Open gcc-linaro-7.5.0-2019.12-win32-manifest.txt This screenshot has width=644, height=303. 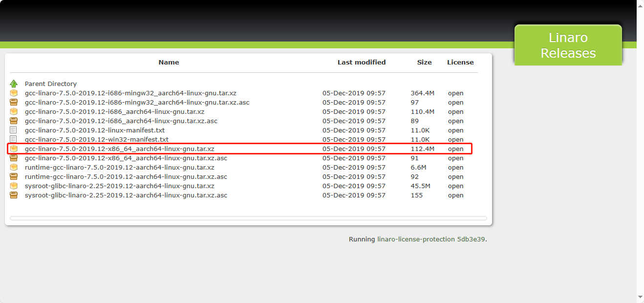(x=97, y=139)
